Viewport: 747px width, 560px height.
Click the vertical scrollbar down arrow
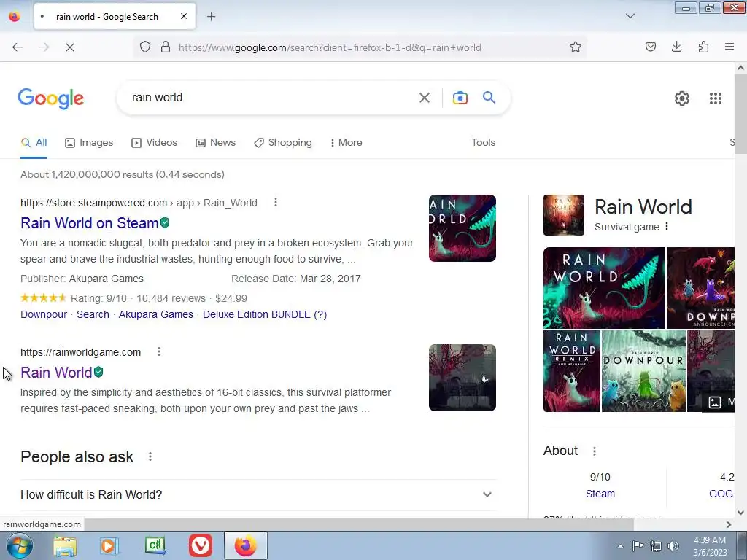[741, 513]
